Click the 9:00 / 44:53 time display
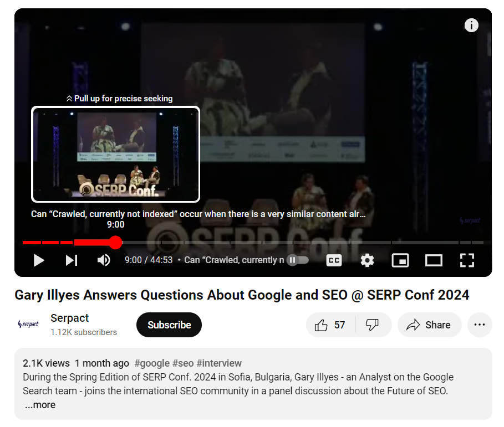 tap(149, 260)
